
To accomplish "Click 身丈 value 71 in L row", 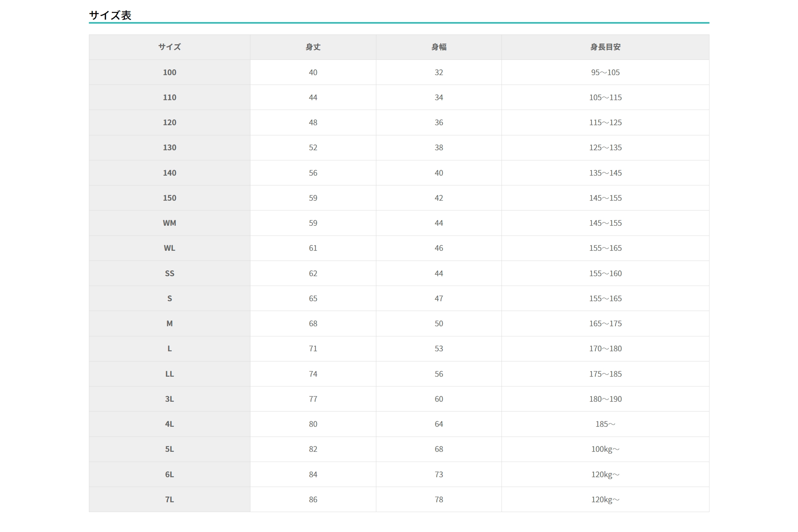I will [x=313, y=349].
